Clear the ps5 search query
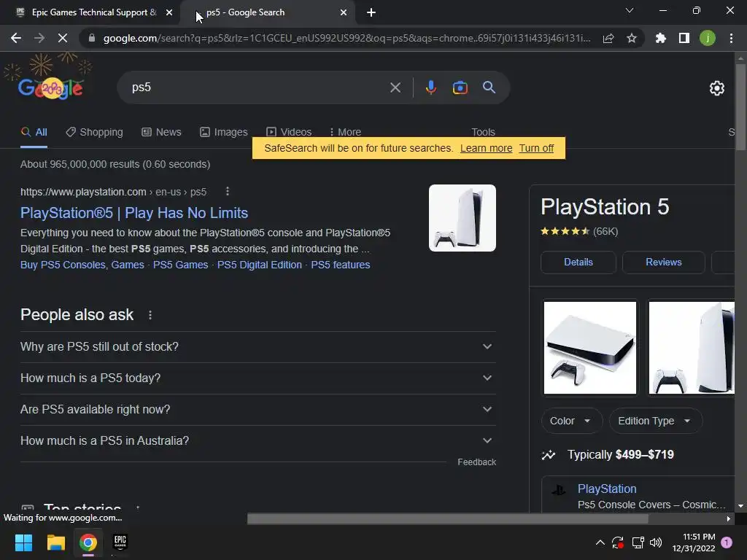 point(395,87)
